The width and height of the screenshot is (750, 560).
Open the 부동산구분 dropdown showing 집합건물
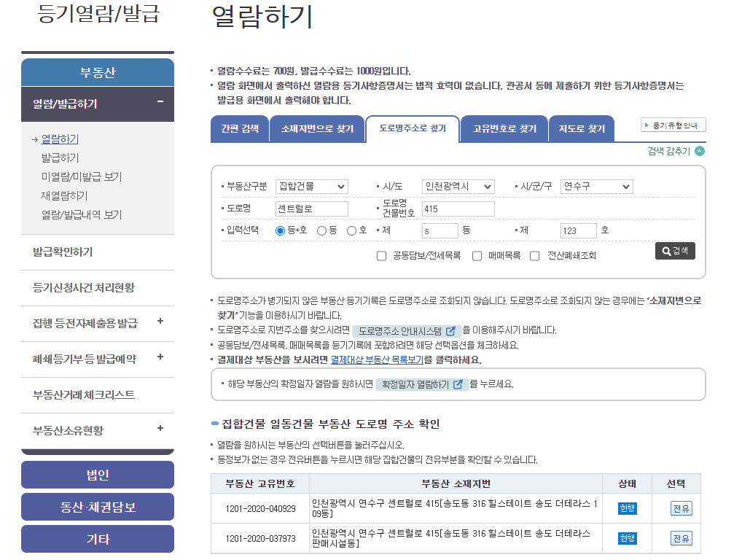point(312,186)
